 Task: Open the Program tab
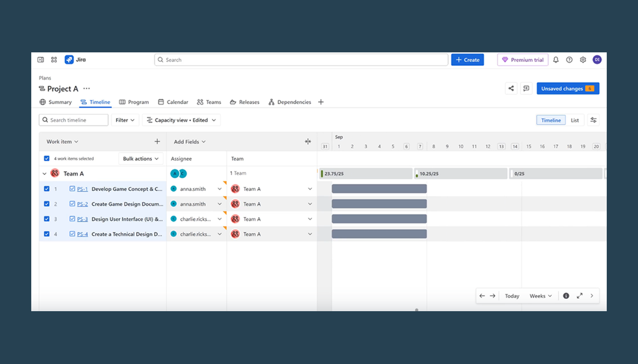(134, 102)
